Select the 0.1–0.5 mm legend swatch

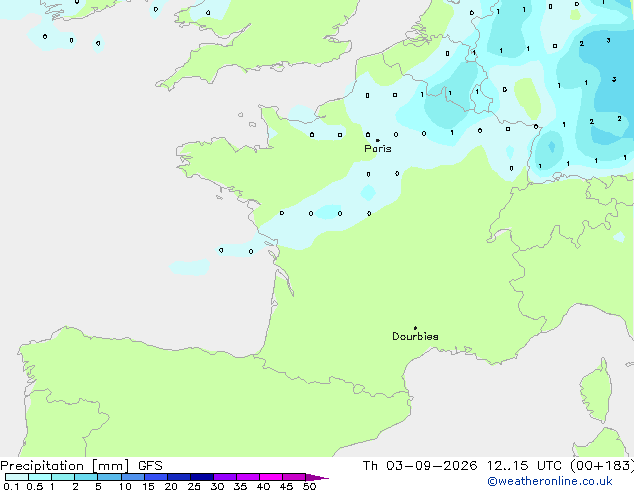click(17, 477)
